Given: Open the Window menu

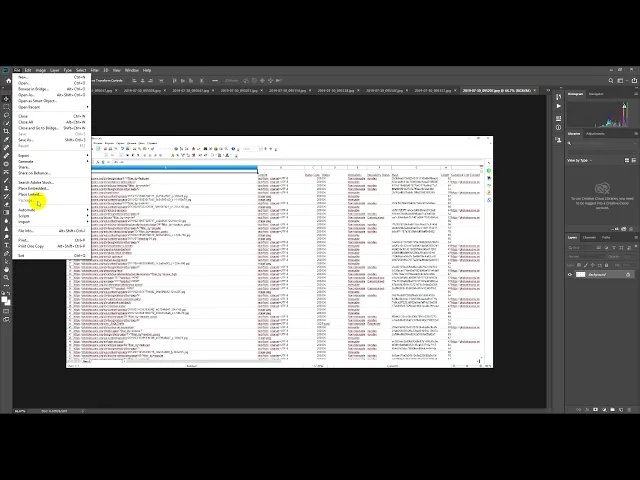Looking at the screenshot, I should point(131,70).
